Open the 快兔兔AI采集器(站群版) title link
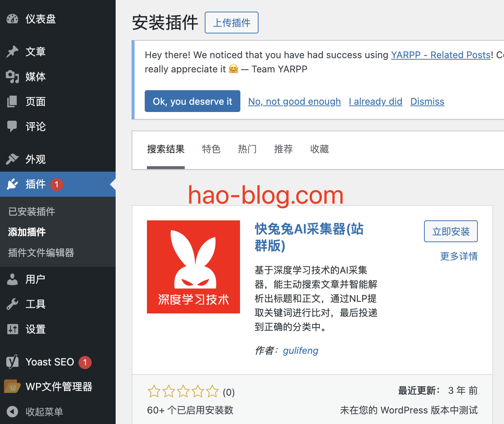 (309, 237)
